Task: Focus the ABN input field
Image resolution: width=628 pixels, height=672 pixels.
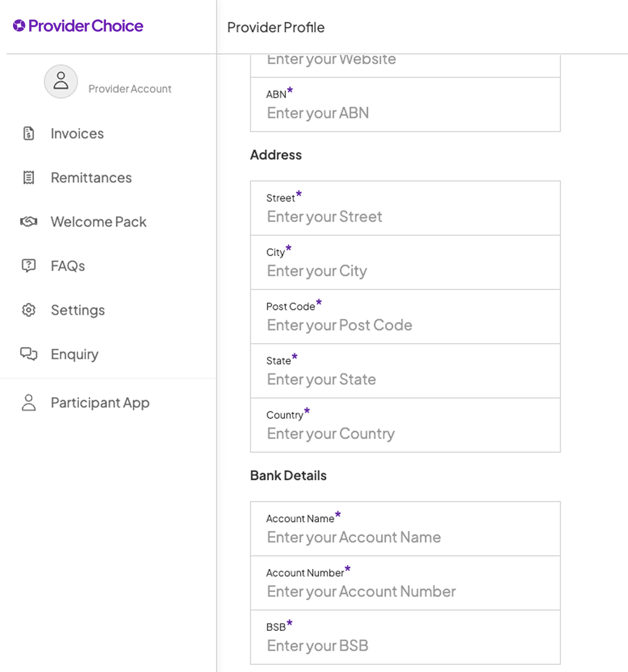Action: [x=405, y=113]
